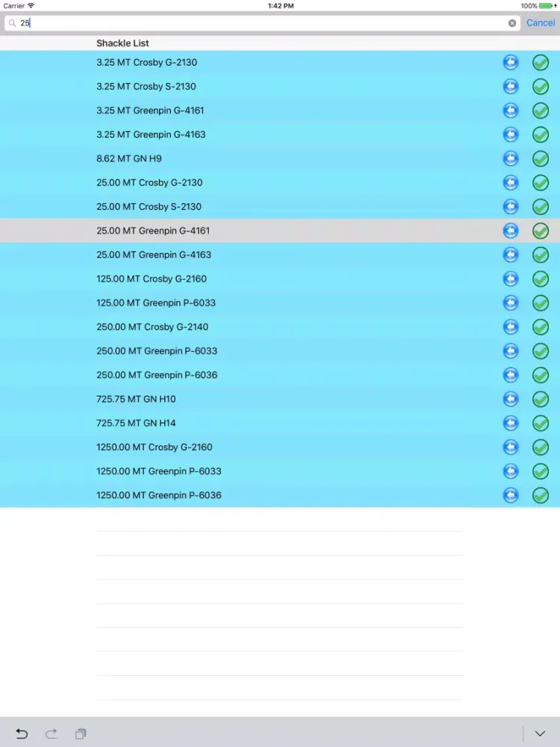Tap the keyboard redo icon
This screenshot has width=560, height=747.
(x=51, y=734)
